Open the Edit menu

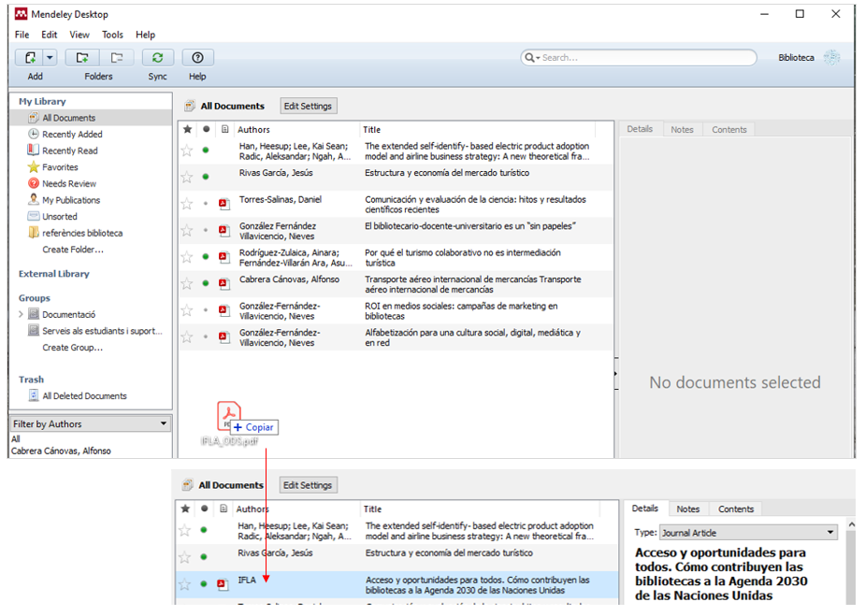tap(50, 35)
